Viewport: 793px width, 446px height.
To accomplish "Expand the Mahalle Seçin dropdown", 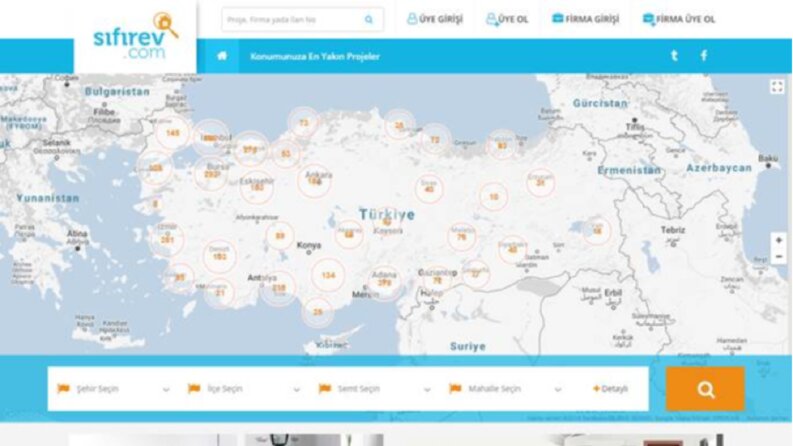I will (x=506, y=389).
